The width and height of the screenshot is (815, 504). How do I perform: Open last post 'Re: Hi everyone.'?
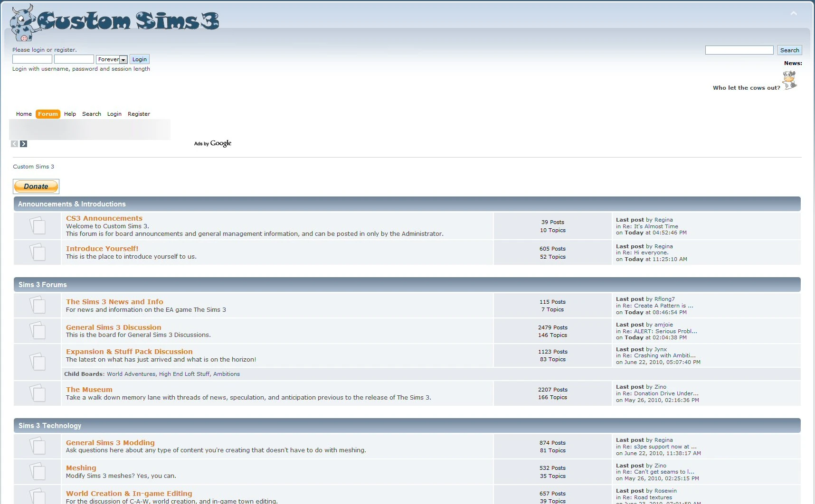[x=645, y=252]
